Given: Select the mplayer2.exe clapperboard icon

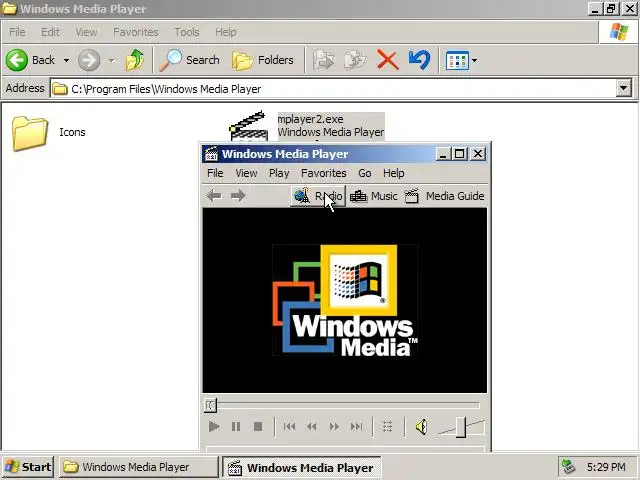Looking at the screenshot, I should click(249, 127).
